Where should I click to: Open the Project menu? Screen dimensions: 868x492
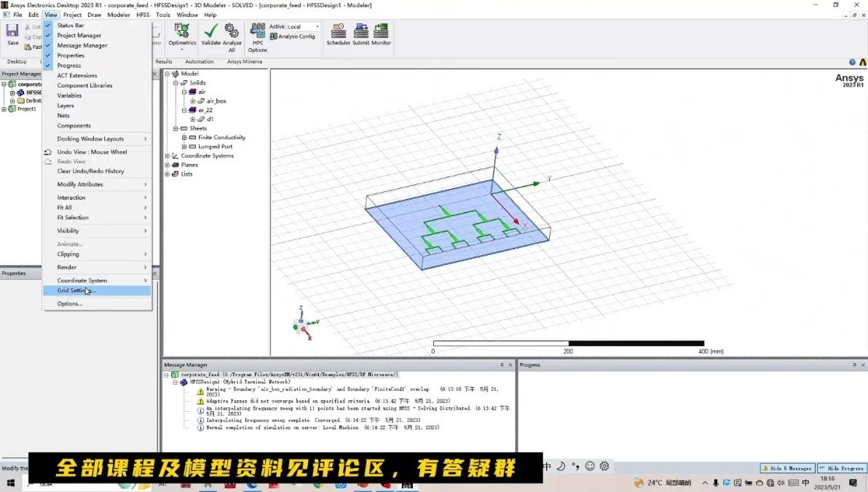[72, 15]
